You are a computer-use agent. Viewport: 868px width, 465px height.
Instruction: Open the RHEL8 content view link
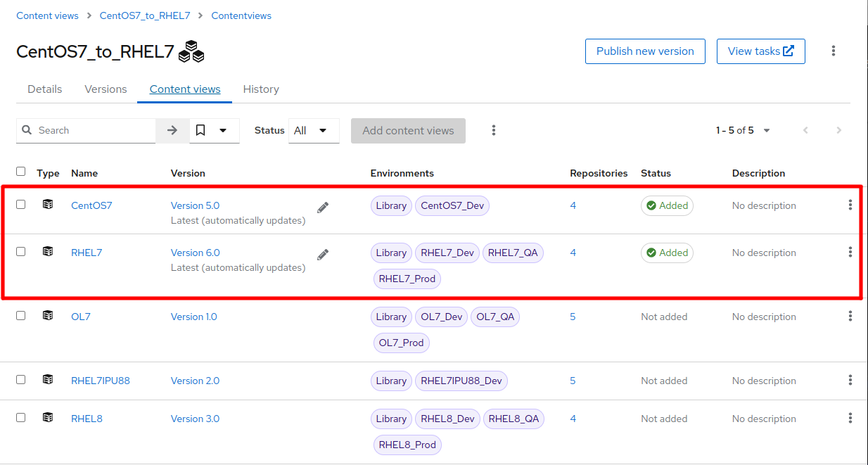pyautogui.click(x=87, y=419)
